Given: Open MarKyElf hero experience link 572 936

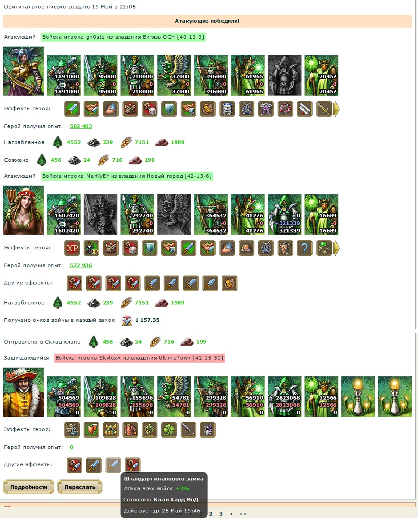Looking at the screenshot, I should coord(81,265).
